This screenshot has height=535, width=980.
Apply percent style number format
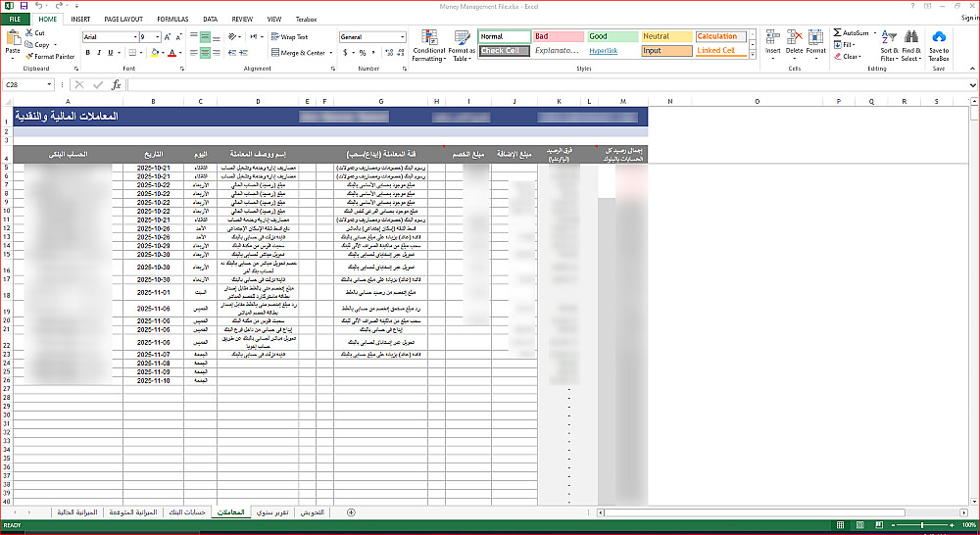(362, 53)
